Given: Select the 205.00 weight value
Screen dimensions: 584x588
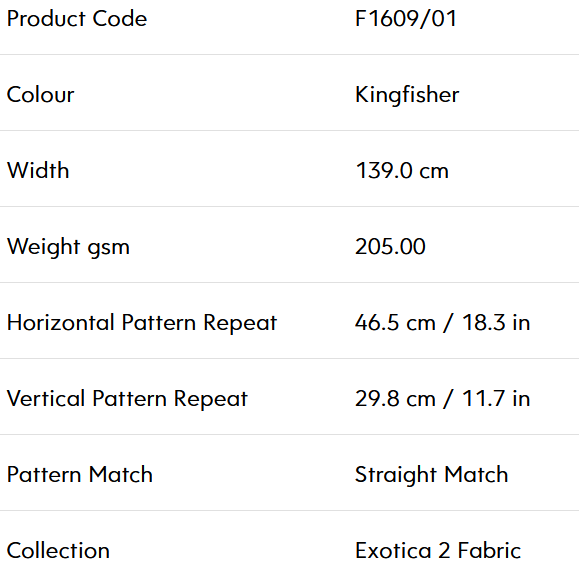Looking at the screenshot, I should pos(390,247).
